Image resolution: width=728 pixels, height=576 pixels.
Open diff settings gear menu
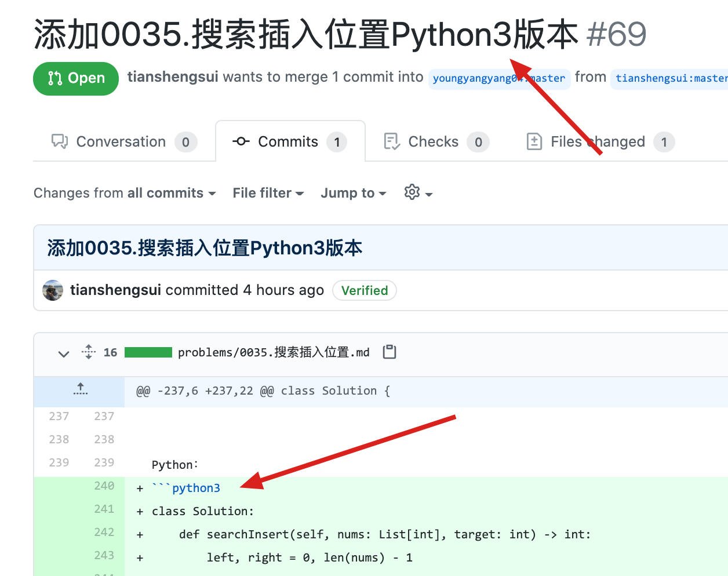pos(418,192)
